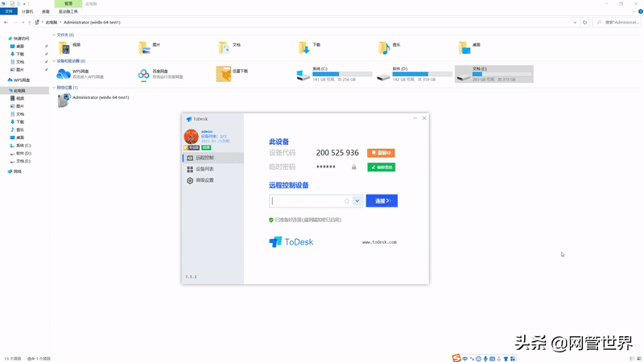644x362 pixels.
Task: Click 文档 (E:) drive usage bar
Action: 502,74
